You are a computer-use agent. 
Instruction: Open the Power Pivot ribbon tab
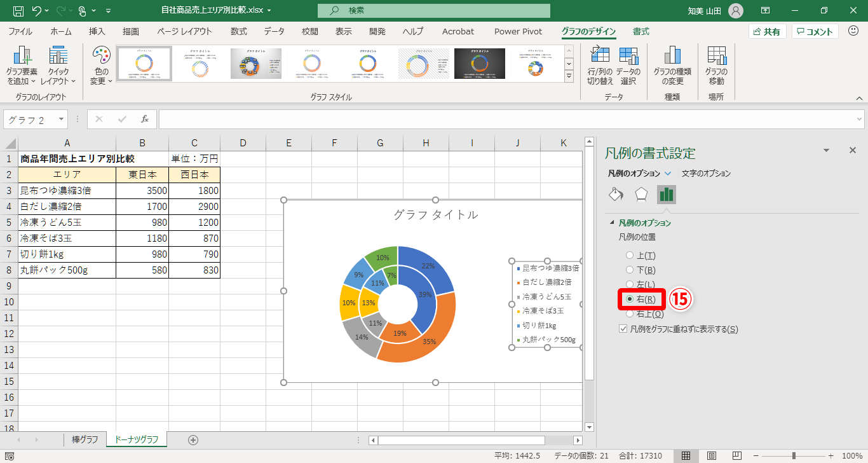[x=517, y=31]
